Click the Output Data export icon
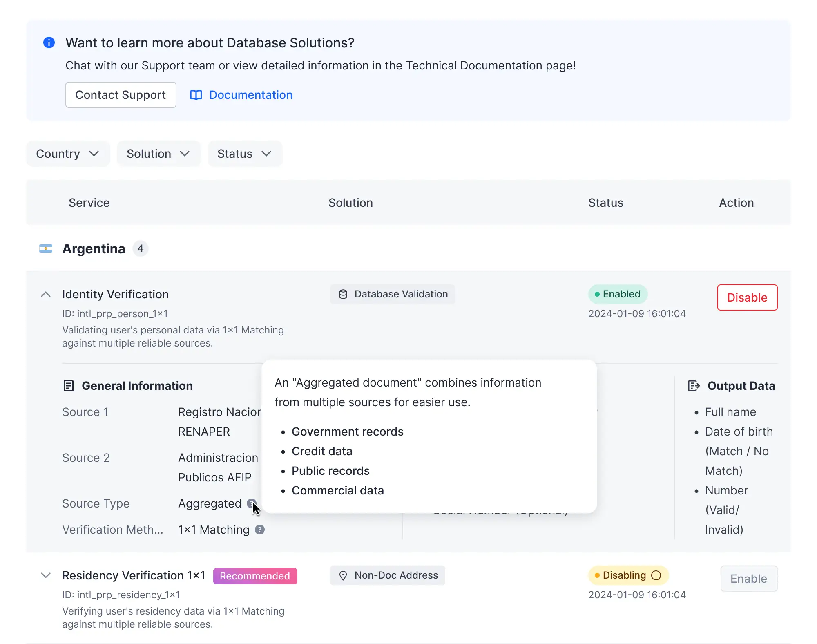 point(694,386)
